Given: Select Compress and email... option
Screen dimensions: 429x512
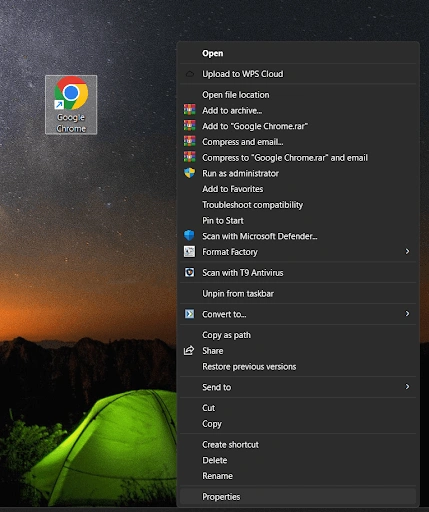Looking at the screenshot, I should click(298, 142).
